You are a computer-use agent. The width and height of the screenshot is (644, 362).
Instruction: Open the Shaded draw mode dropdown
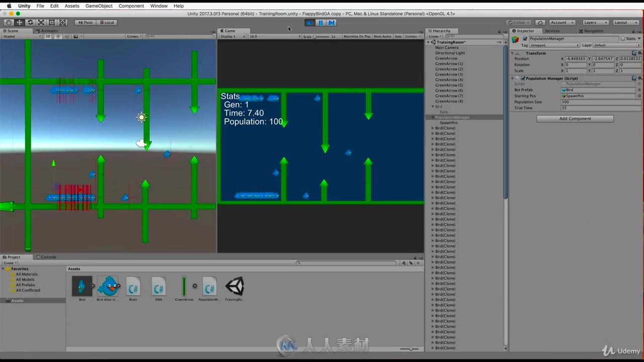22,36
